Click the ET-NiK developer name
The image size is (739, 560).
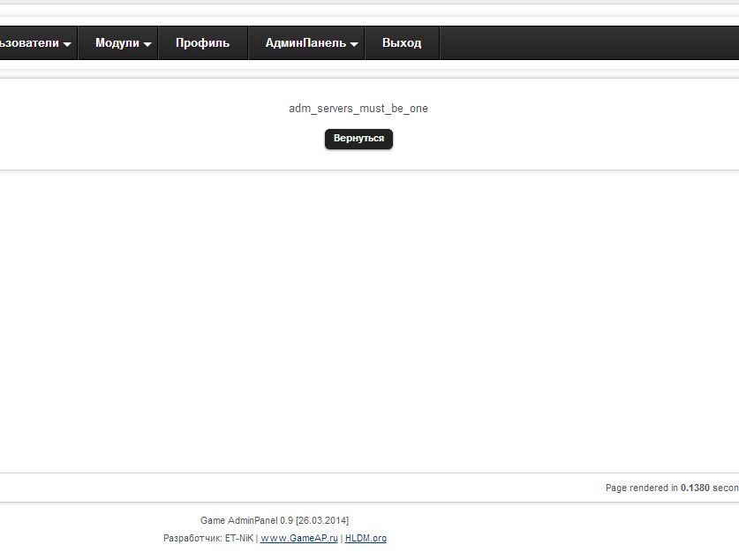point(238,538)
